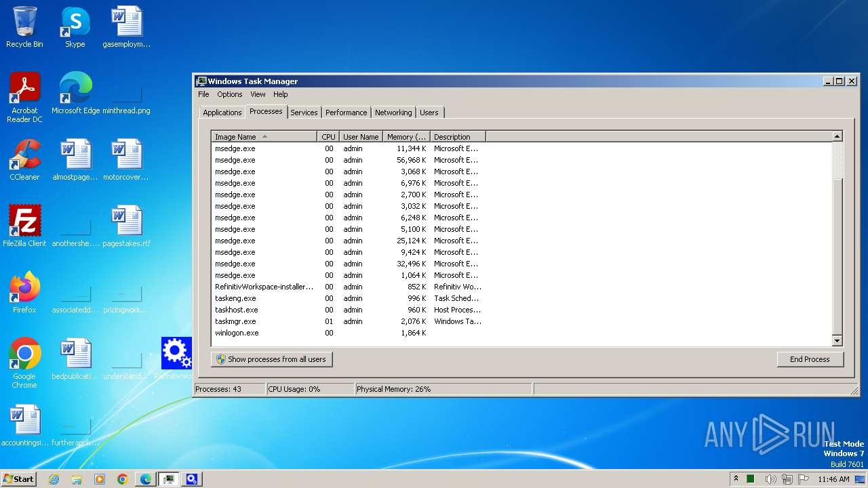
Task: Open the motorcover Word document icon
Action: [x=126, y=159]
